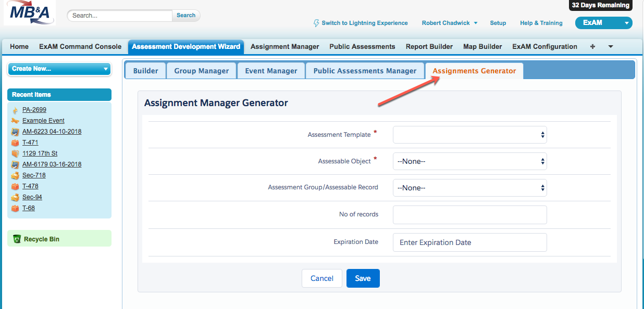Open the Example Event recent item
This screenshot has height=309, width=644.
tap(43, 121)
